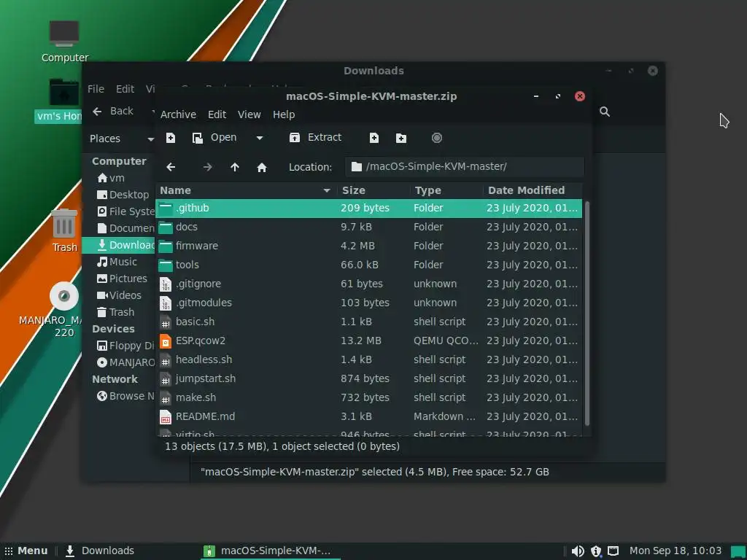Select the .gitmodules file icon
747x560 pixels.
166,303
